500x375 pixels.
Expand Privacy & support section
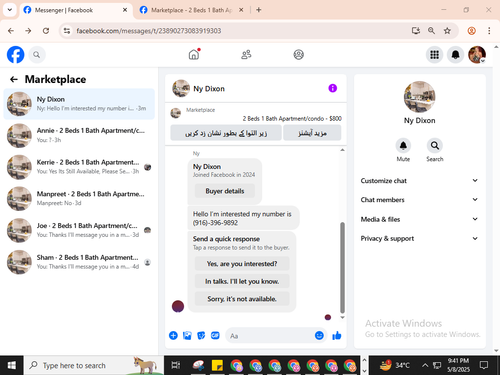coord(419,238)
